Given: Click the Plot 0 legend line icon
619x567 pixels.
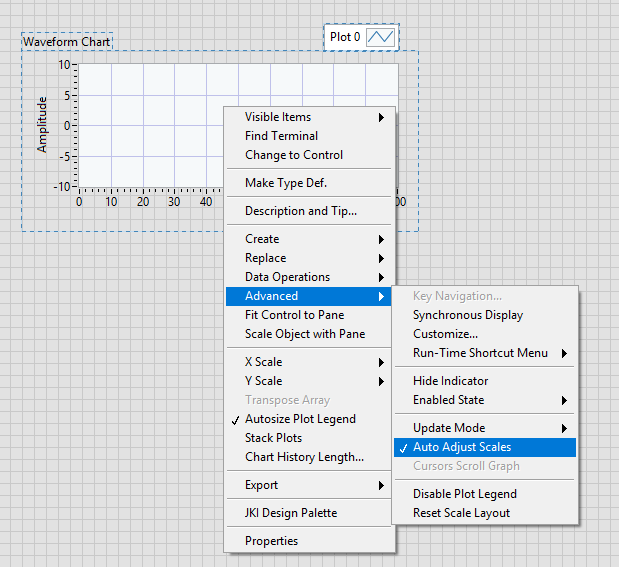Looking at the screenshot, I should tap(381, 37).
